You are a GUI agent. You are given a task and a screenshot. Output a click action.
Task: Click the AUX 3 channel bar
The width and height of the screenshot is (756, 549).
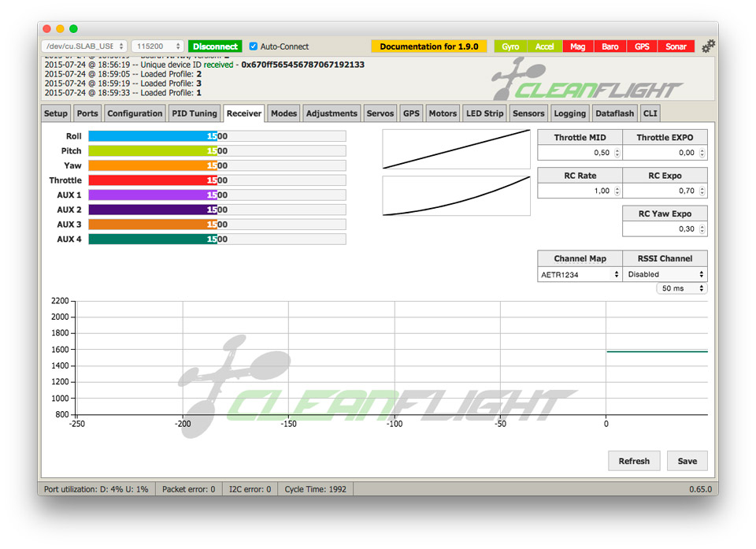[x=217, y=224]
